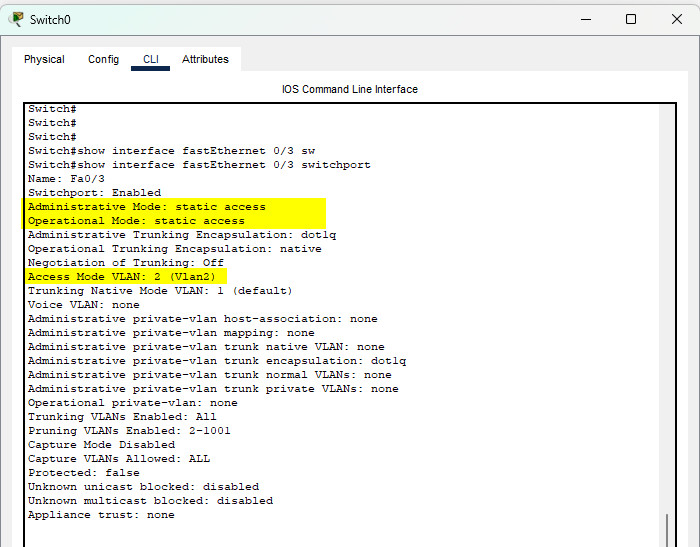Click the Switch0 Packet Tracer window icon
This screenshot has height=547, width=700.
click(x=17, y=19)
